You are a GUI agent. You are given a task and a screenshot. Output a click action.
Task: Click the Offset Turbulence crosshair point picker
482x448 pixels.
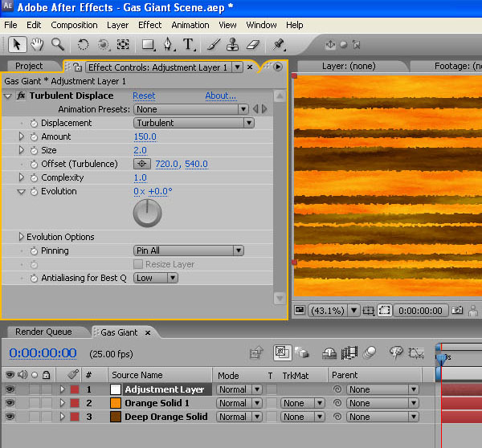point(142,164)
